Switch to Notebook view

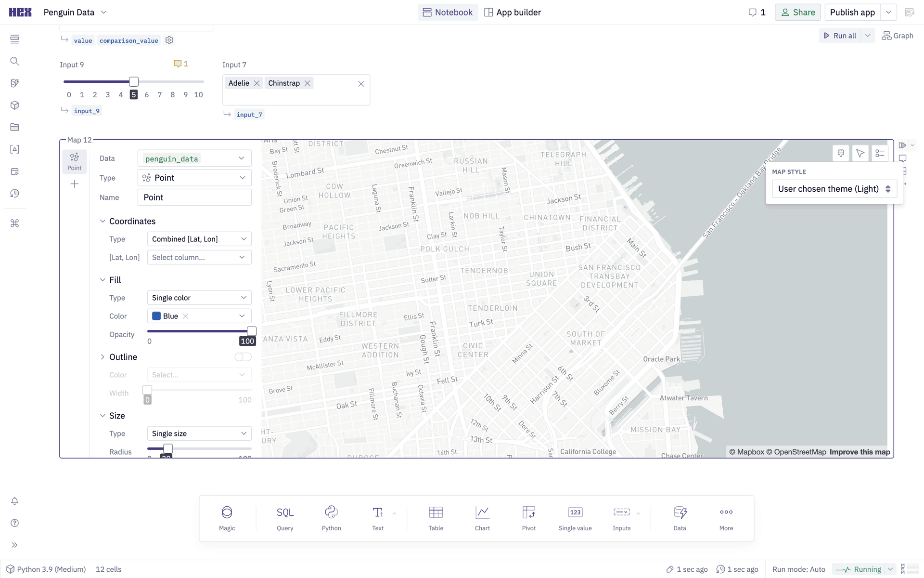(448, 13)
